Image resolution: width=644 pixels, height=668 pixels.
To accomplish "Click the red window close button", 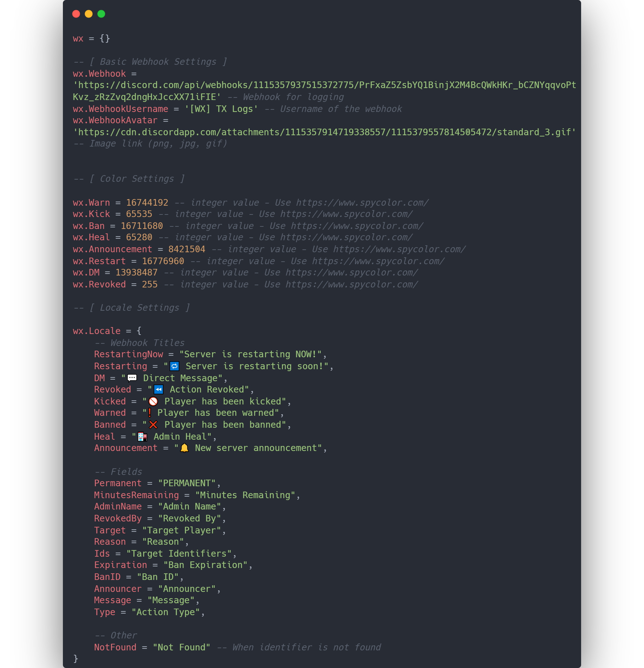I will pyautogui.click(x=76, y=14).
